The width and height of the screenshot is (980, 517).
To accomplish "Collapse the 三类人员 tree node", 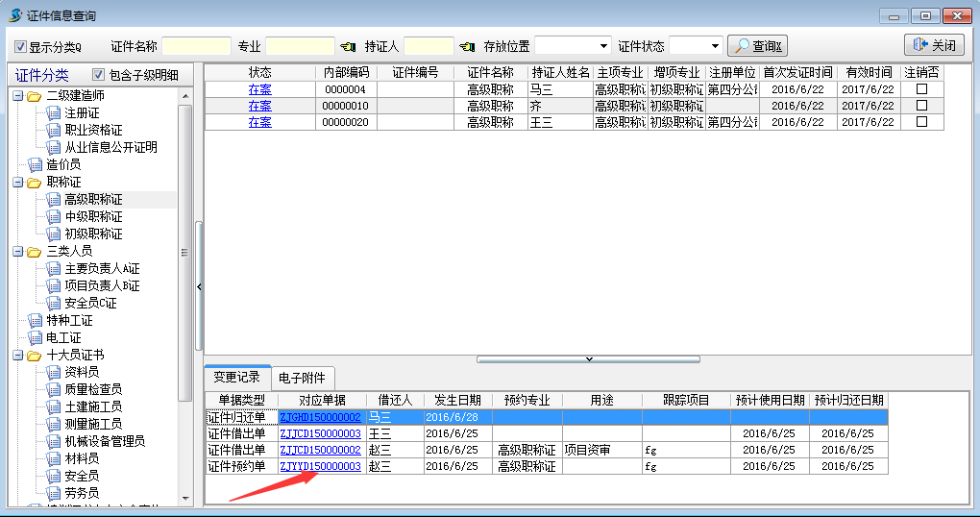I will (x=17, y=251).
